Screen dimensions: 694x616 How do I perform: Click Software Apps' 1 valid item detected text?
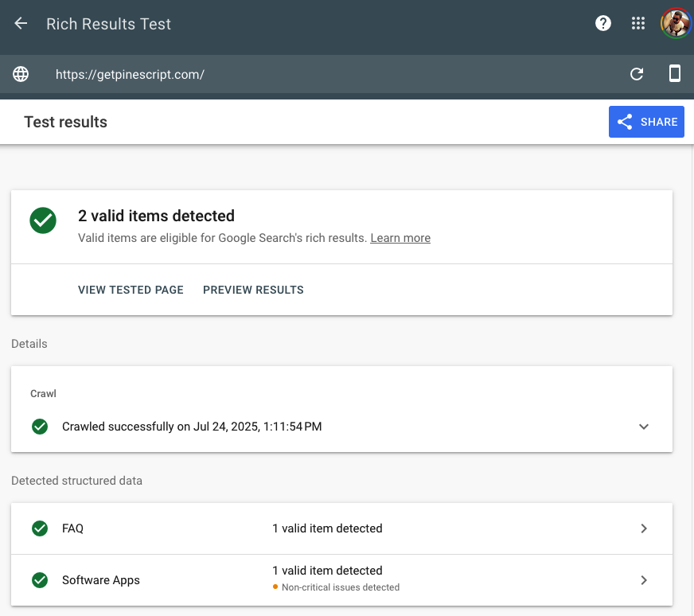pyautogui.click(x=327, y=571)
